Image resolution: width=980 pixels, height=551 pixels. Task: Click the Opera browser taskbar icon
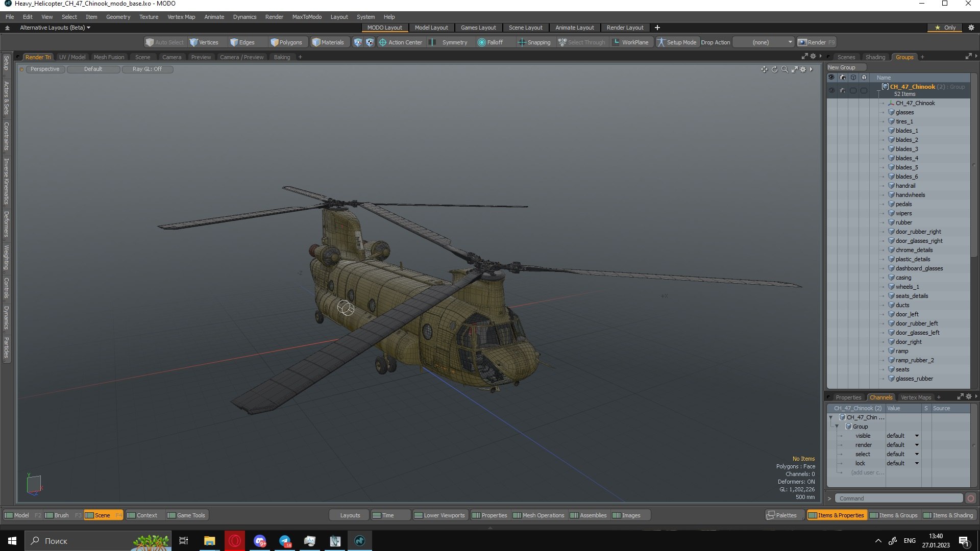tap(235, 541)
